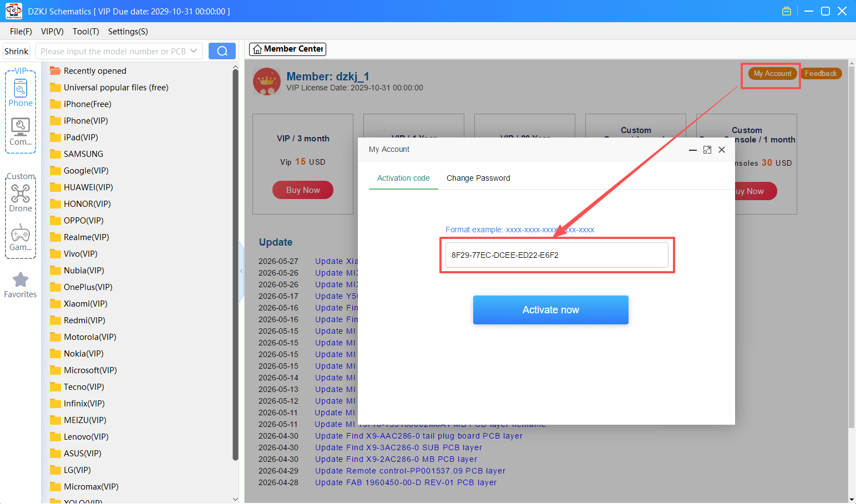Maximize the My Account dialog
The height and width of the screenshot is (504, 856).
707,150
